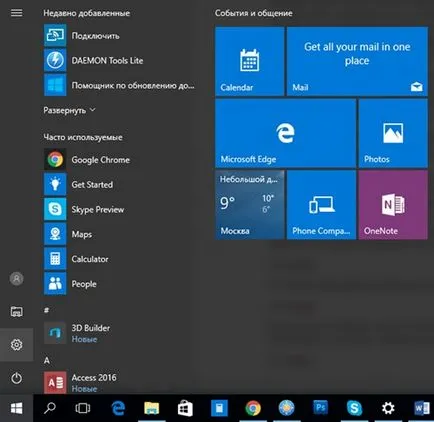Switch to Photoshop on the taskbar
The height and width of the screenshot is (422, 434).
(320, 408)
